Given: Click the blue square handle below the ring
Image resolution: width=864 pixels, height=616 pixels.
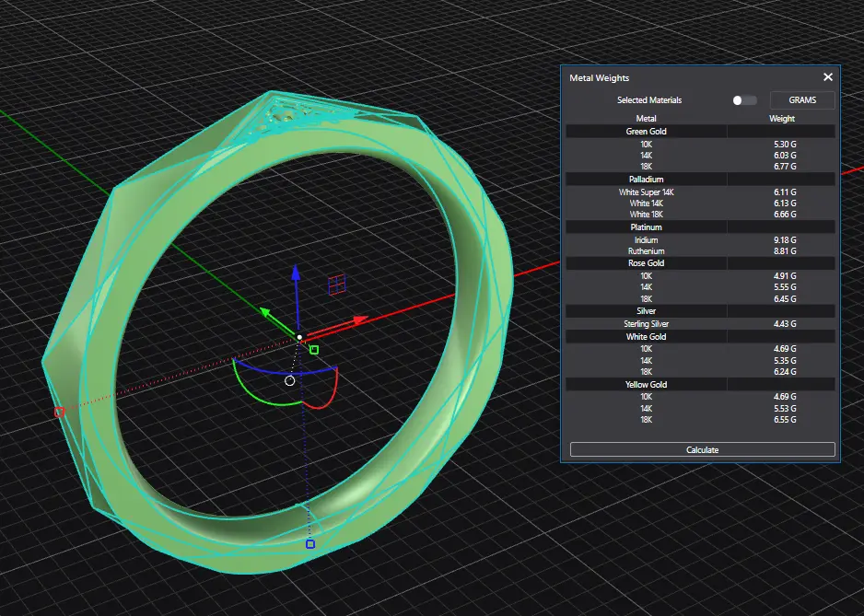Looking at the screenshot, I should [310, 544].
